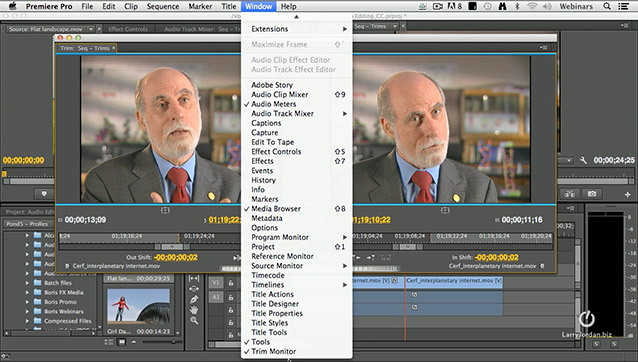Viewport: 638px width, 362px height.
Task: Toggle V1 source patching button
Action: coord(216,283)
